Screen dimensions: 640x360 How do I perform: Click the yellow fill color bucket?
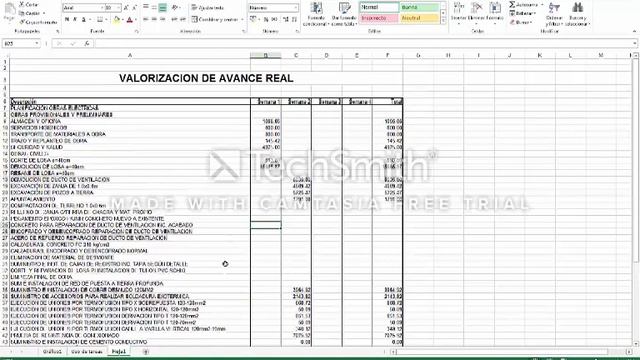pos(117,20)
